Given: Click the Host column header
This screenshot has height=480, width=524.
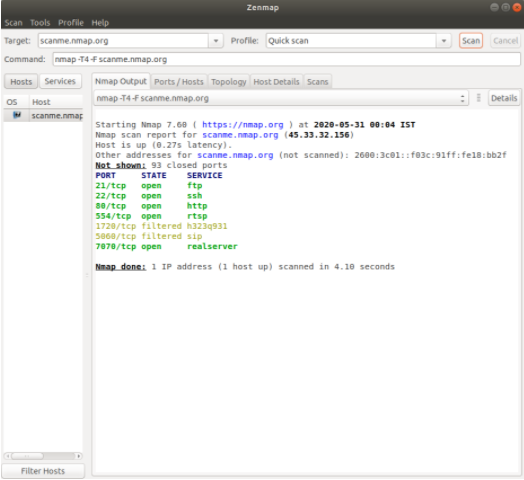Looking at the screenshot, I should 56,102.
